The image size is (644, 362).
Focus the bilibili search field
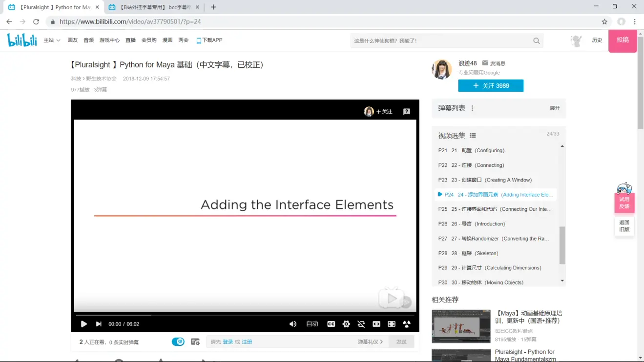440,41
